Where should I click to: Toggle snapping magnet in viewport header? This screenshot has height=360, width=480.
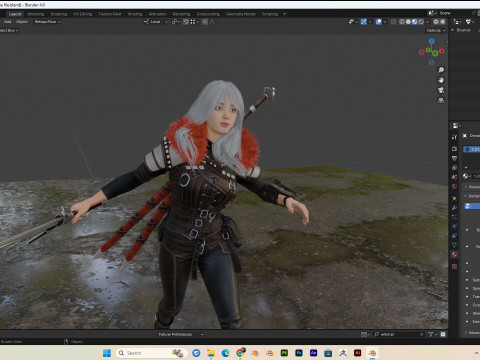186,22
